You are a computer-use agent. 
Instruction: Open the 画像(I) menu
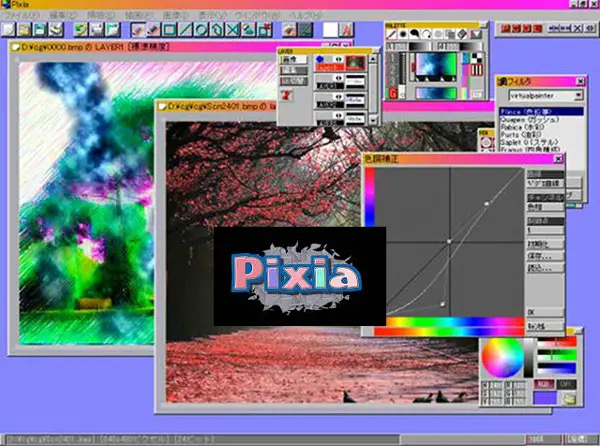[176, 16]
